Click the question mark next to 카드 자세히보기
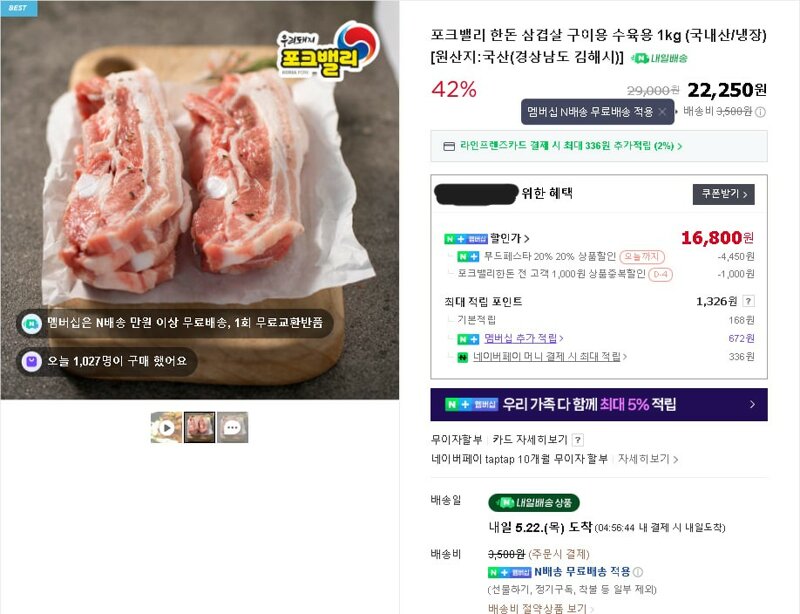The width and height of the screenshot is (800, 614). 578,440
